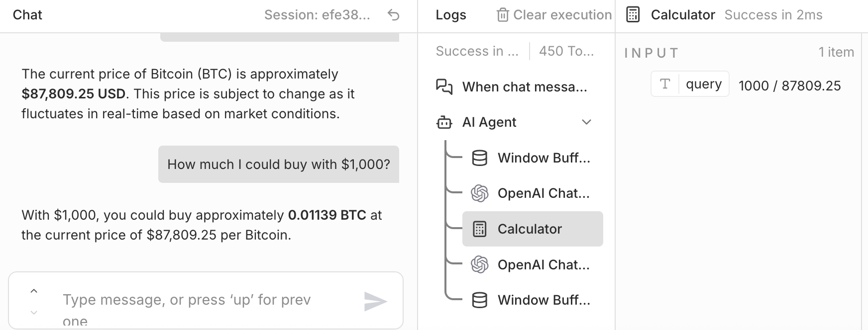Click the trash icon for Clear execution
Viewport: 868px width, 330px height.
point(502,15)
